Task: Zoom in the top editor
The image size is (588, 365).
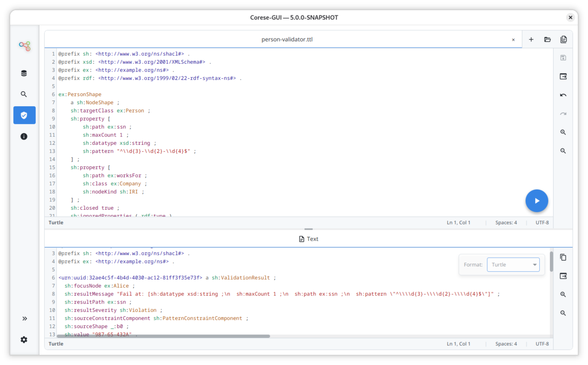Action: tap(563, 132)
